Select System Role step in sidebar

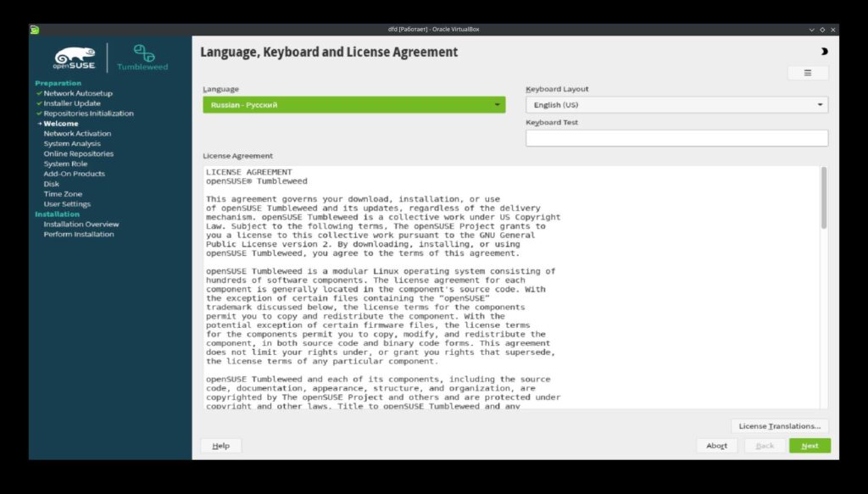65,164
